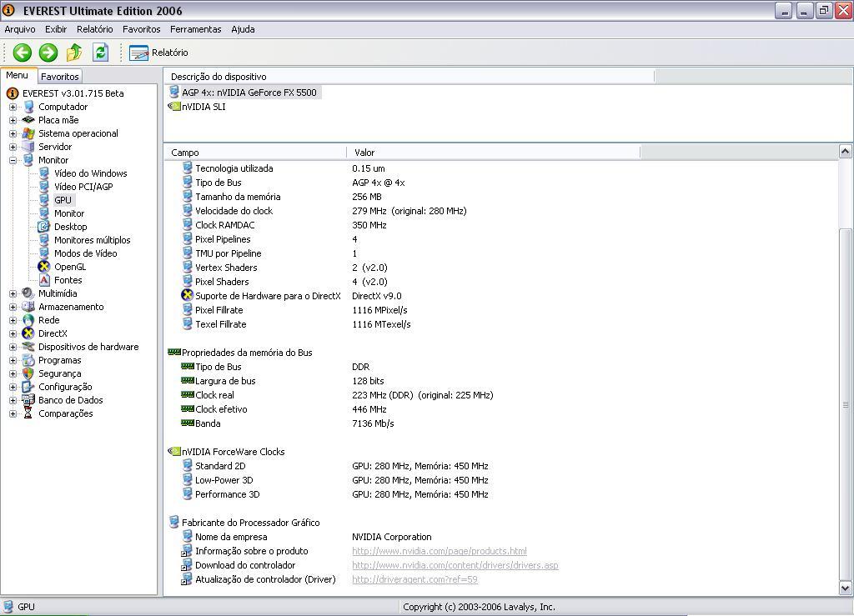Viewport: 854px width, 616px height.
Task: Click the Placa mãe motherboard icon
Action: click(28, 120)
